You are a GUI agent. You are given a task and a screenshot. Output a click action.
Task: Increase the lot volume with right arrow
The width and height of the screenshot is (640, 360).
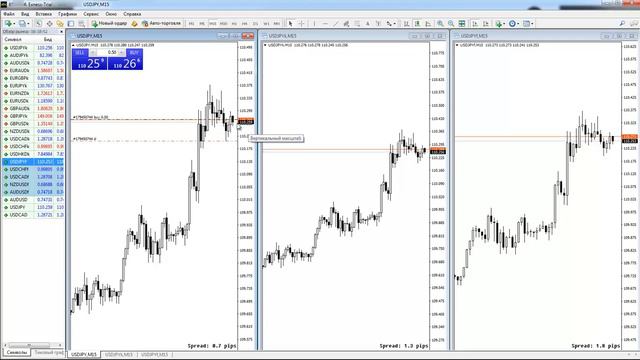(122, 53)
